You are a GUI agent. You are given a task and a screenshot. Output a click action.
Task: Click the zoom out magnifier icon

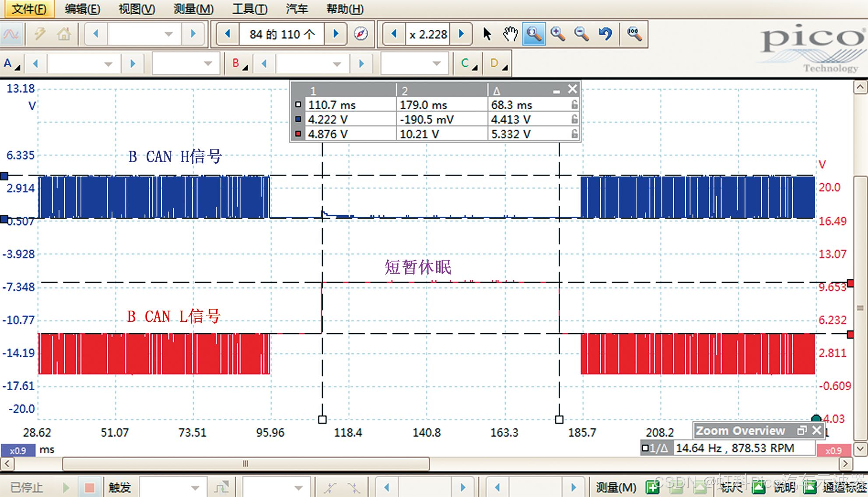pos(581,34)
